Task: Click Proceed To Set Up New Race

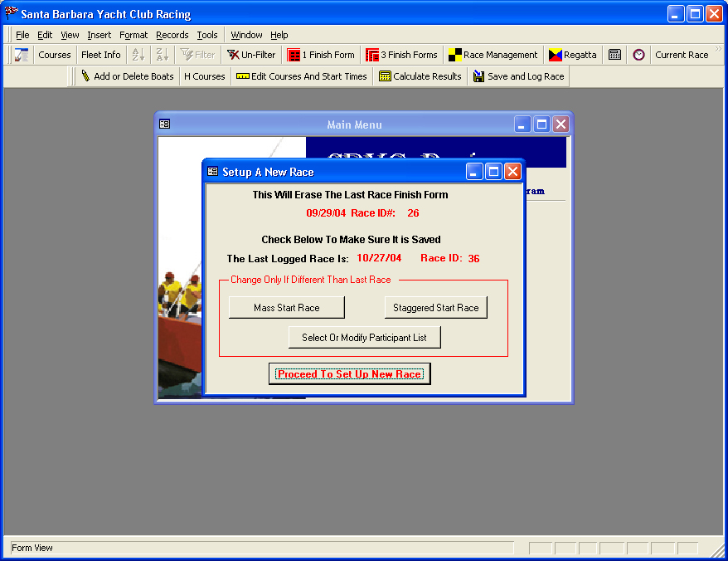Action: tap(350, 374)
